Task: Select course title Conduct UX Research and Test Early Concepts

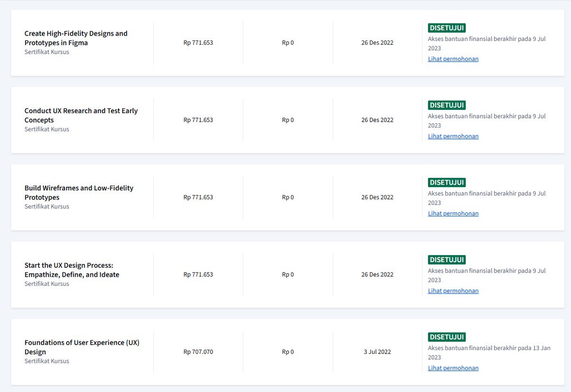Action: point(81,115)
